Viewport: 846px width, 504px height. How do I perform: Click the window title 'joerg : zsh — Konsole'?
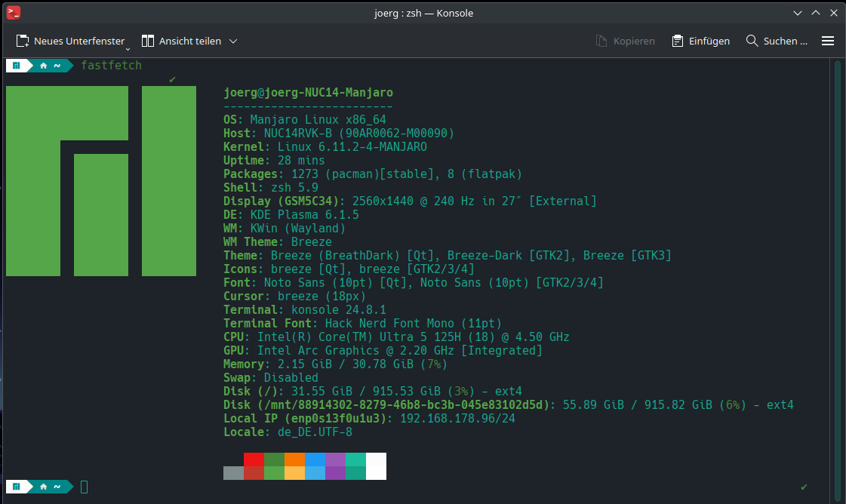tap(423, 13)
